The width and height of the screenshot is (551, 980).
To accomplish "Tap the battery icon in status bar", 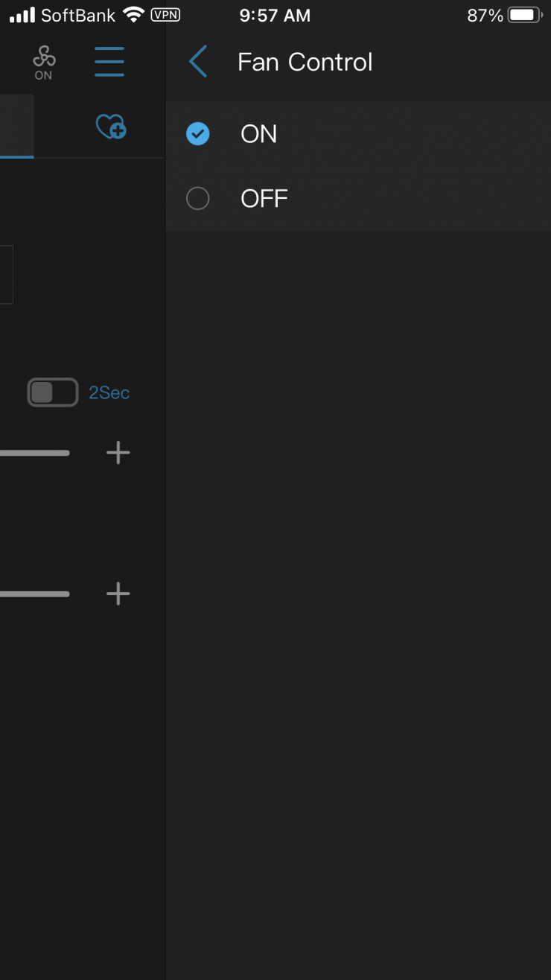I will pyautogui.click(x=524, y=15).
